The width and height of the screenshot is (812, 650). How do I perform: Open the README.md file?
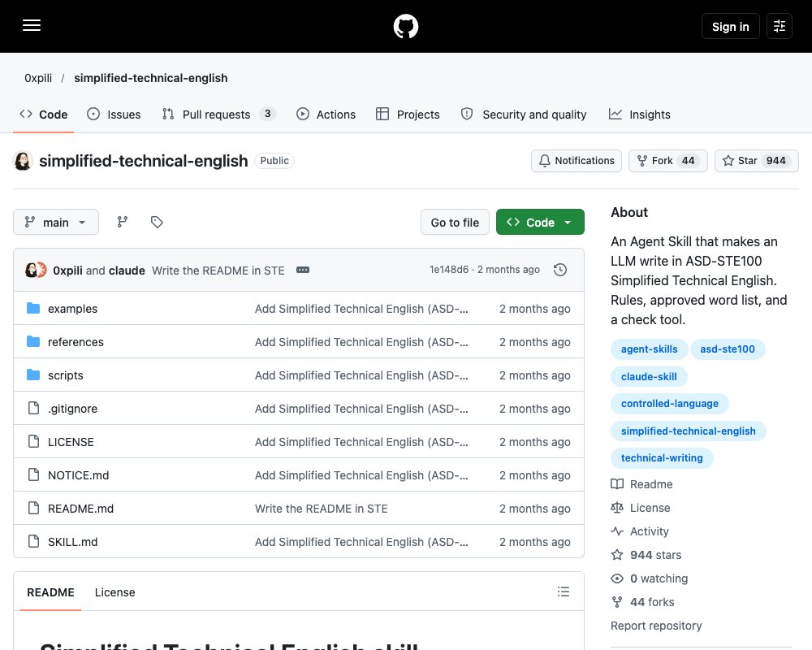tap(80, 509)
